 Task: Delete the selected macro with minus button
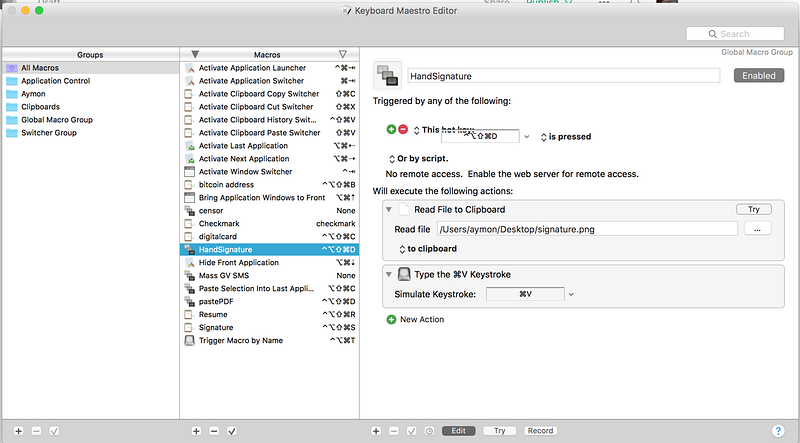click(x=214, y=431)
